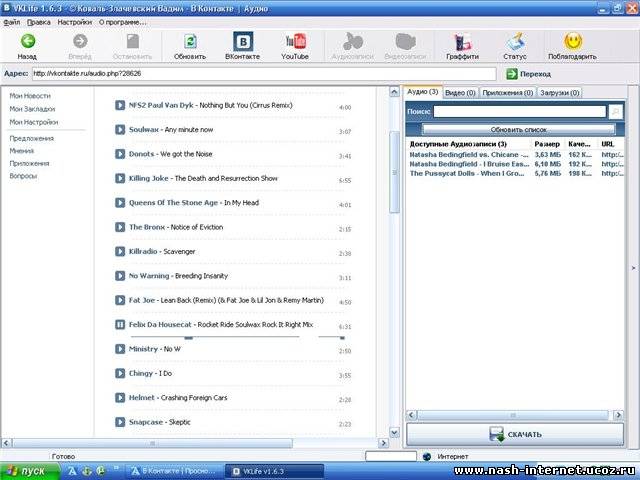Pause Felix Da Housecat track

point(120,325)
